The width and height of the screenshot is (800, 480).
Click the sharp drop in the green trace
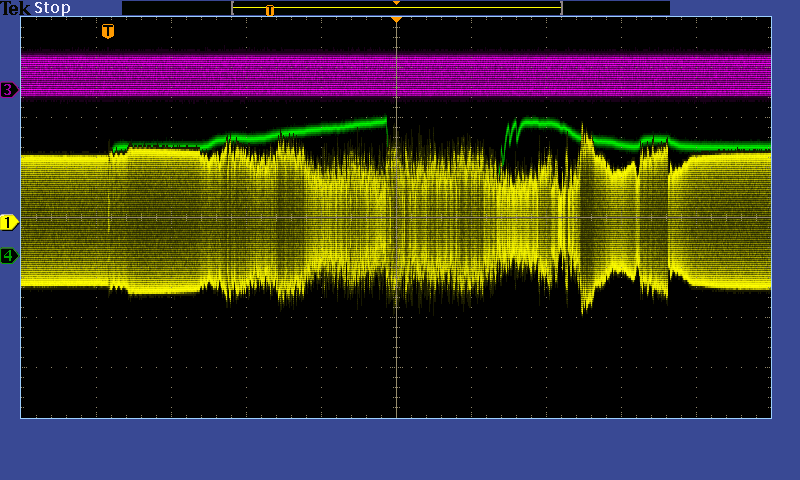[388, 135]
